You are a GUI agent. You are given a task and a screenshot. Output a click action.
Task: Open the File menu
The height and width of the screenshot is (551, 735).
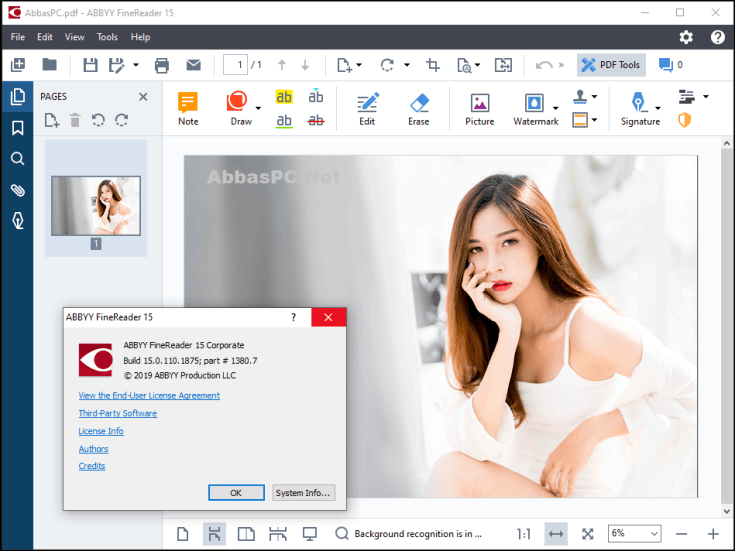point(18,37)
